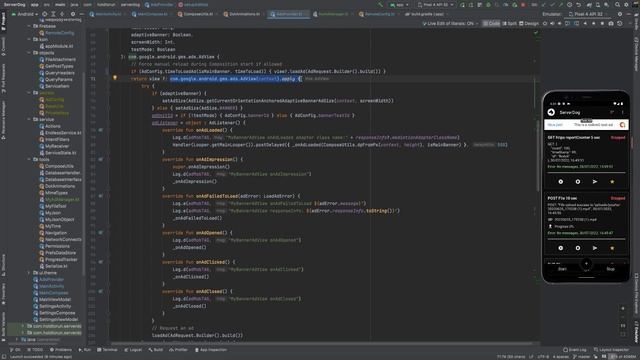This screenshot has height=360, width=640.
Task: Click override gutter icon beside onAdLoaded
Action: [100, 130]
